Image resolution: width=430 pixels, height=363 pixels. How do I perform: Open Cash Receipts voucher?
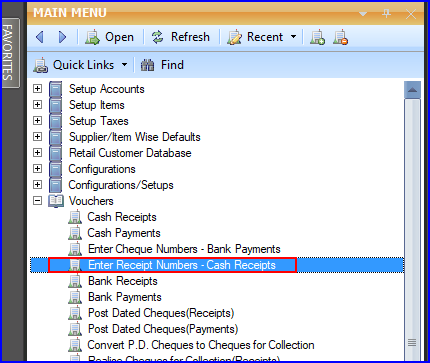tap(122, 217)
